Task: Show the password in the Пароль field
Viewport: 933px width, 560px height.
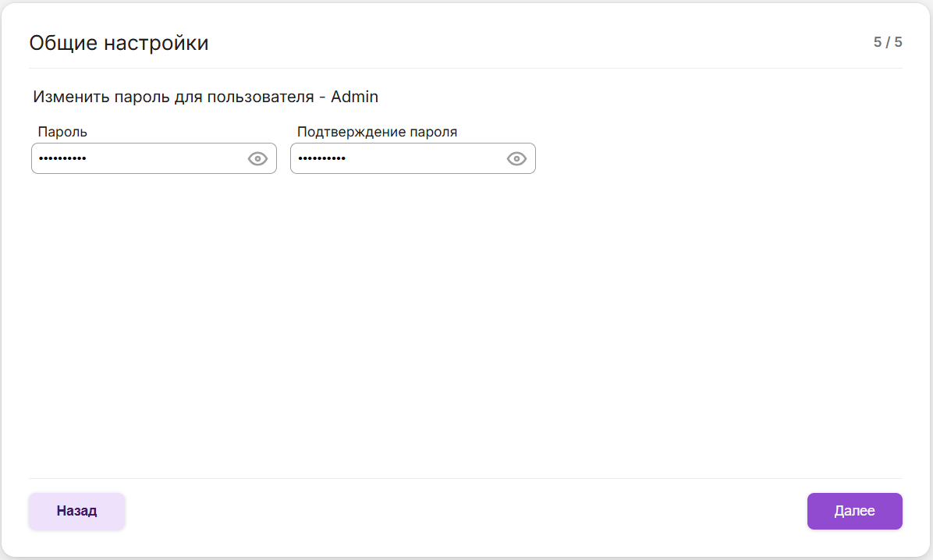Action: tap(257, 159)
